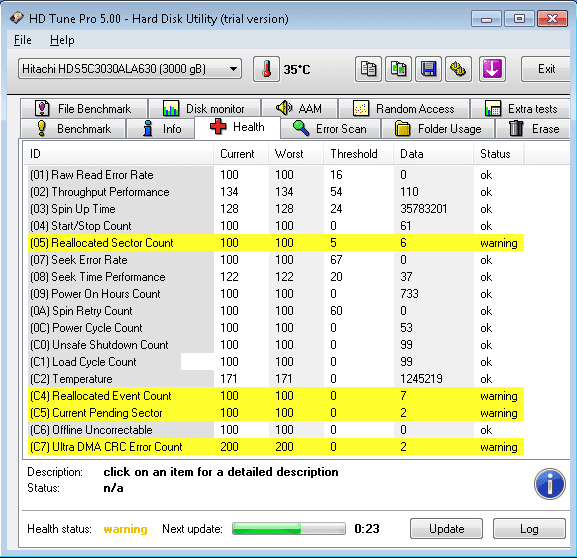Switch to the Extra tests tab
This screenshot has height=558, width=577.
click(521, 109)
